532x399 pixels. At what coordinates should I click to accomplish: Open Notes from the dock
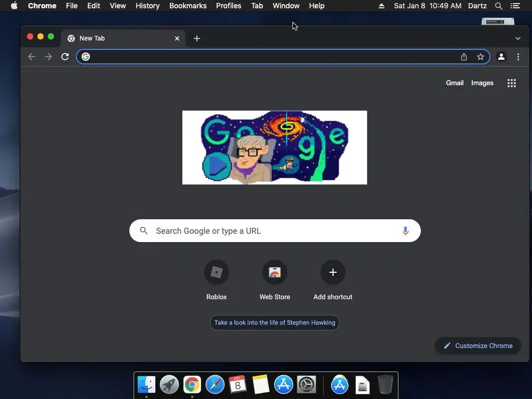261,385
